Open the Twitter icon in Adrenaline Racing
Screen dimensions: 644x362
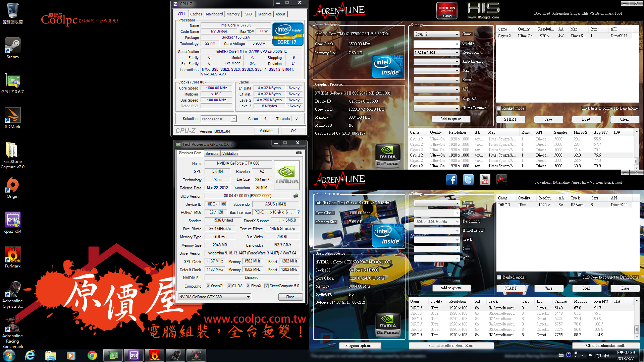(468, 180)
